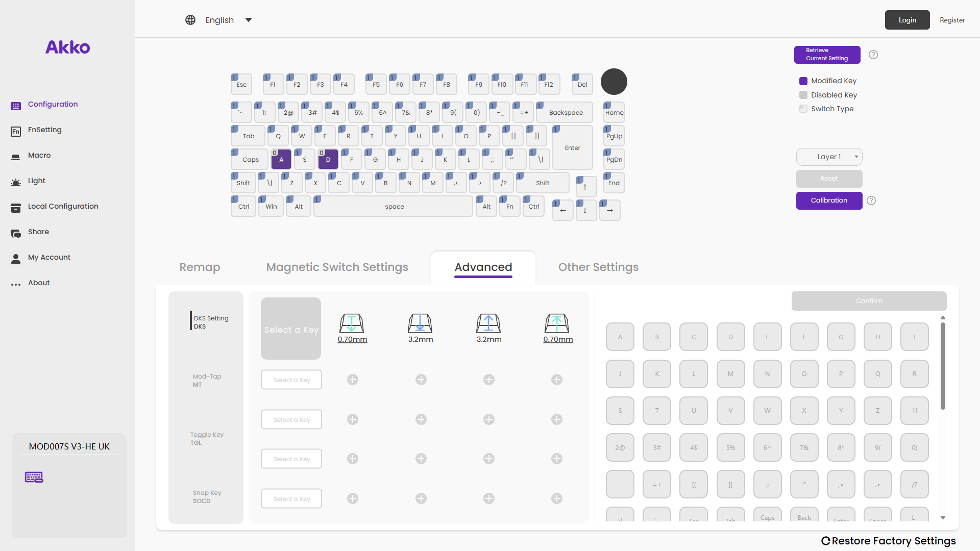Click first DKS keypress-down icon 0.70mm
980x551 pixels.
tap(352, 323)
